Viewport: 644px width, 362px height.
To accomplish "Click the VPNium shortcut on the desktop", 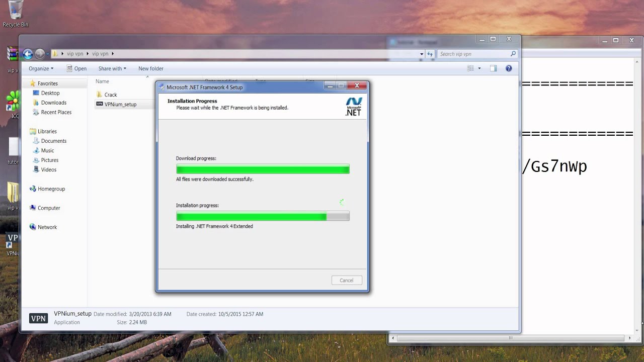I will click(x=12, y=241).
